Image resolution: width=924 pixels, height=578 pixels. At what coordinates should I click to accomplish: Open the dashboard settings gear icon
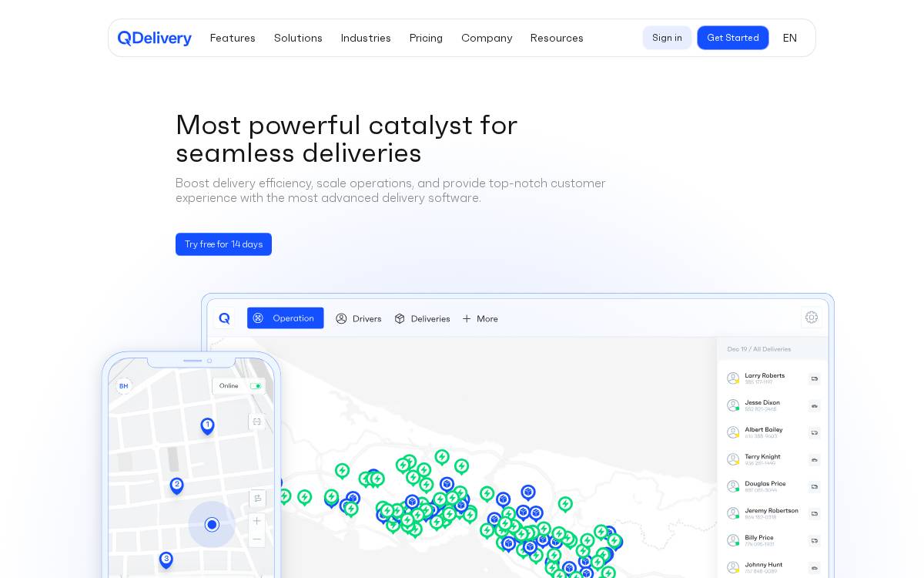pyautogui.click(x=811, y=318)
